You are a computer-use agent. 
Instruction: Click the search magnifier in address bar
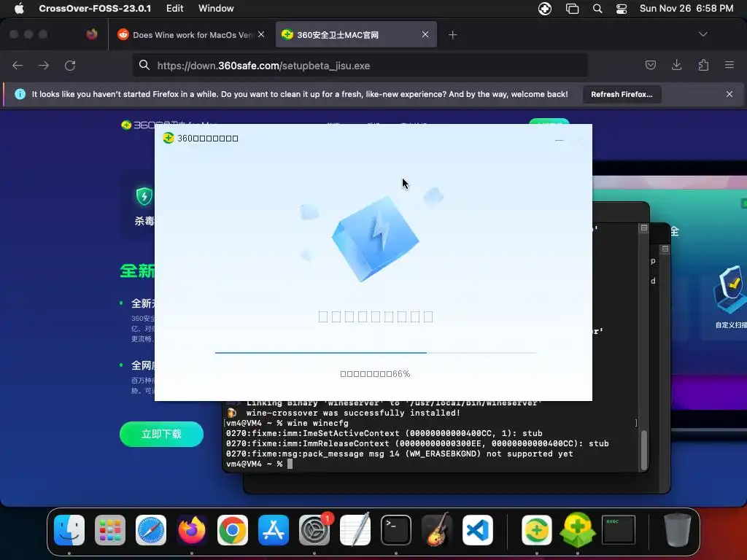144,65
